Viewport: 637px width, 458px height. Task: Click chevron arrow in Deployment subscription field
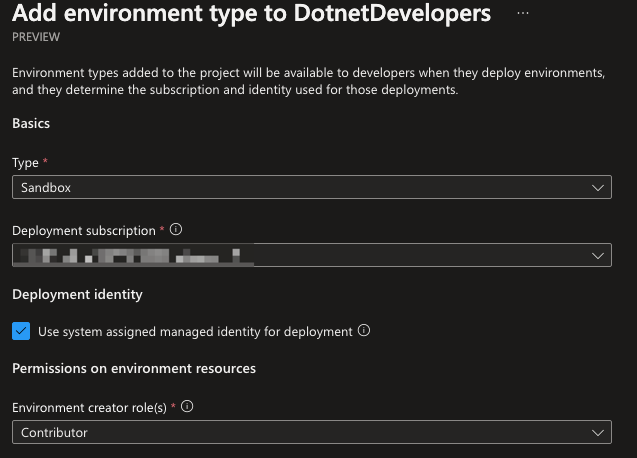(598, 256)
